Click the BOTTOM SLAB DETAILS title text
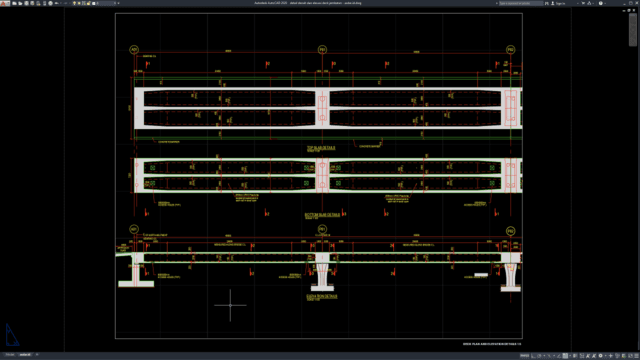 tap(322, 215)
